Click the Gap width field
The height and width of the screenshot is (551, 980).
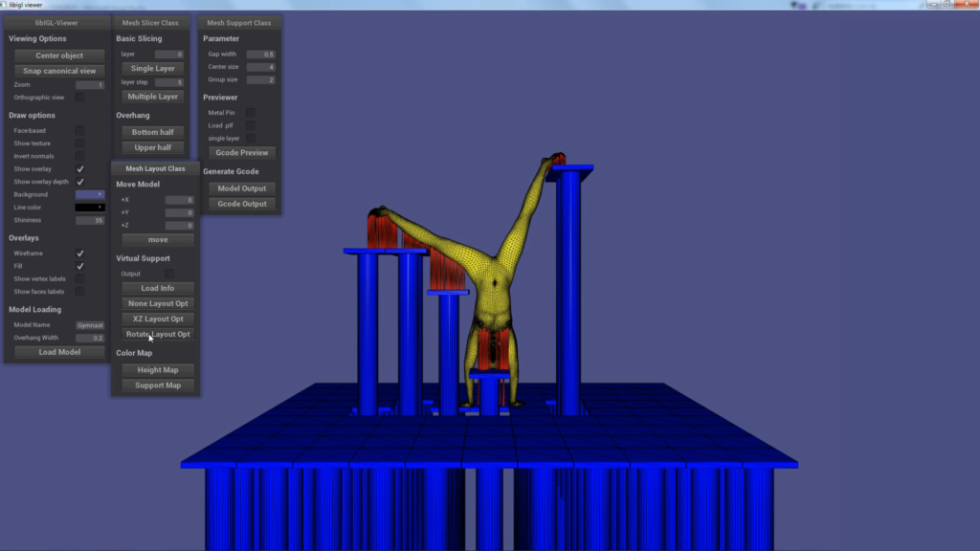coord(260,55)
